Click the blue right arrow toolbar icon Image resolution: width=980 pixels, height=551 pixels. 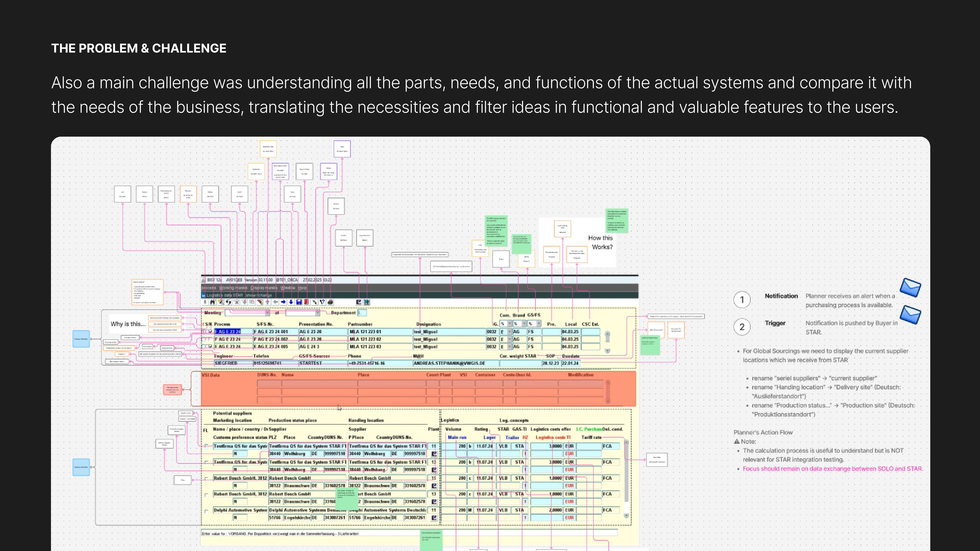[x=283, y=302]
